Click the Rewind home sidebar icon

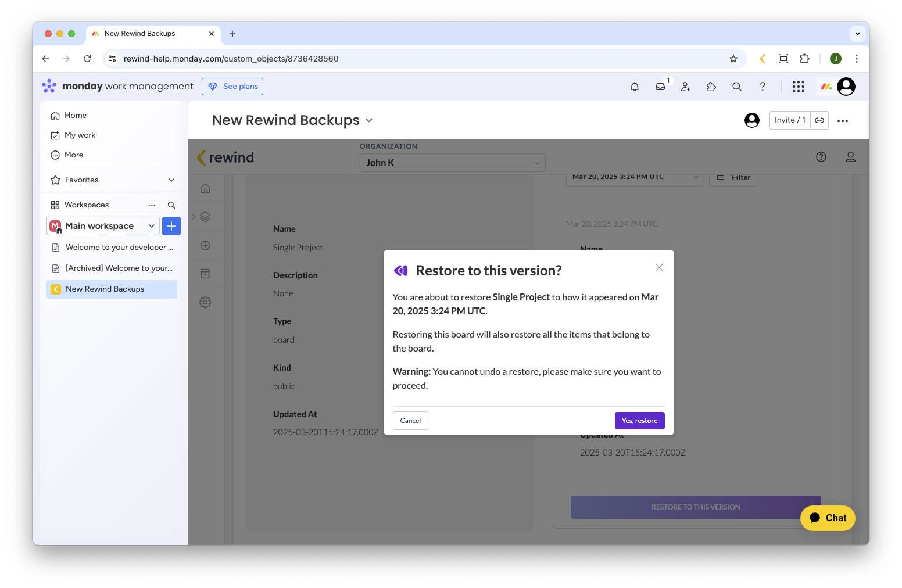[x=205, y=188]
